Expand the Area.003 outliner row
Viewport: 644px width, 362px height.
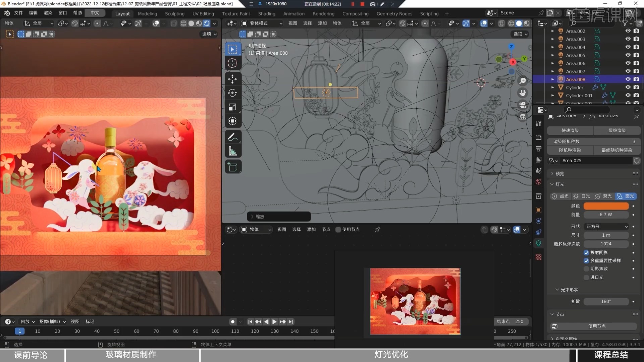[552, 39]
